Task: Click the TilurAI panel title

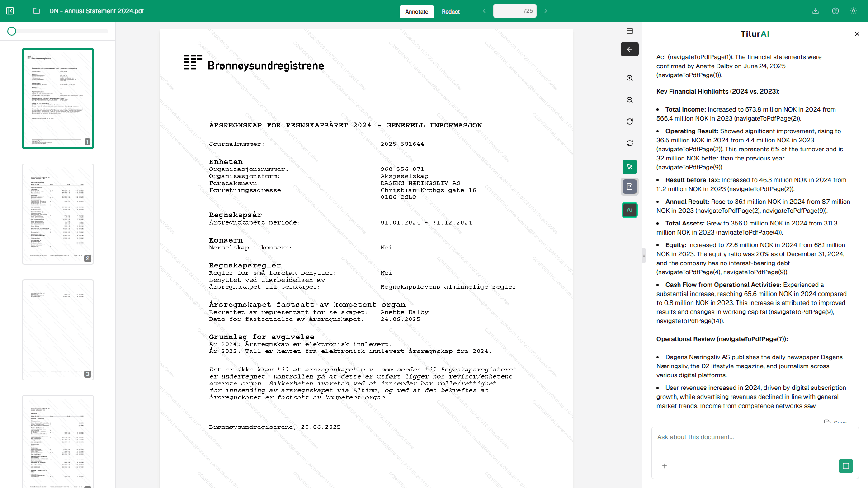Action: (x=755, y=34)
